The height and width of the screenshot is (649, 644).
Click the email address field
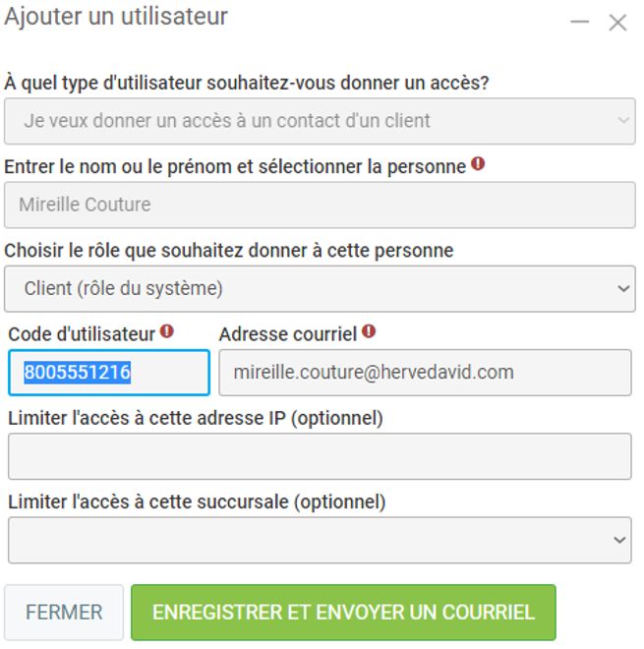[x=424, y=373]
